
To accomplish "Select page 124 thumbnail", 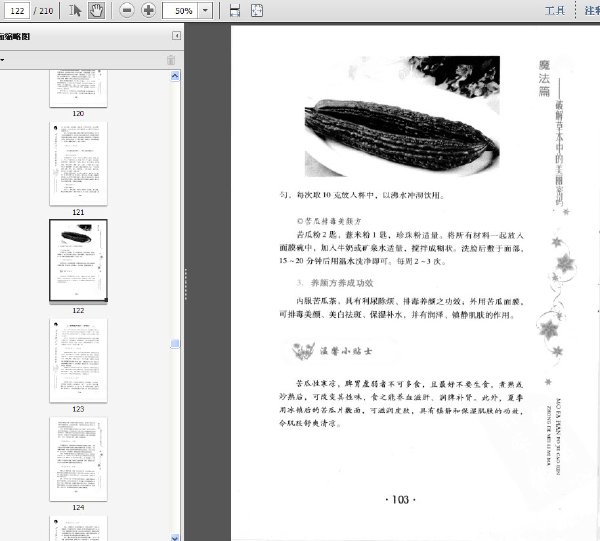I will [x=78, y=459].
